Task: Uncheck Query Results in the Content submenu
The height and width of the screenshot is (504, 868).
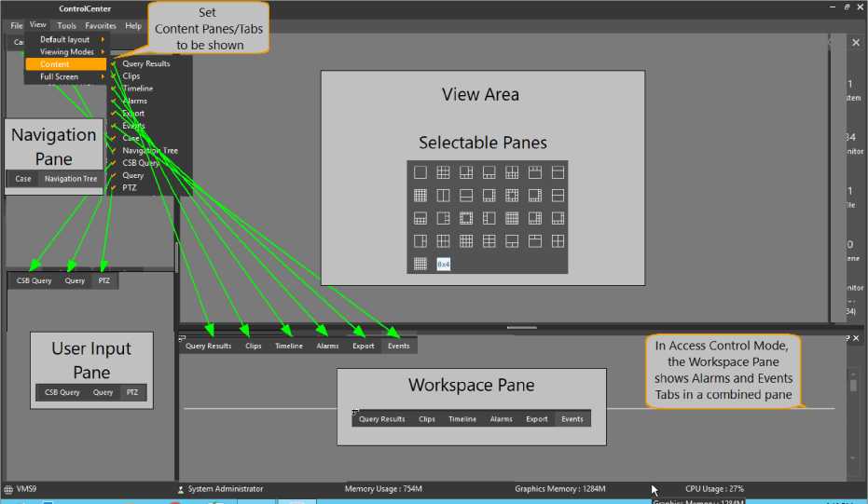Action: 145,64
